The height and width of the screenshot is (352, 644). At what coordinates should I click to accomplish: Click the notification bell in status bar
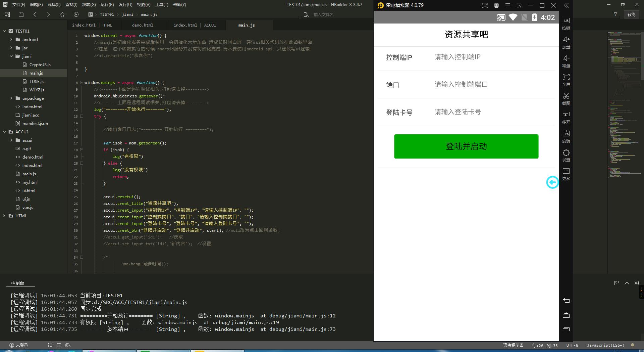(x=633, y=345)
